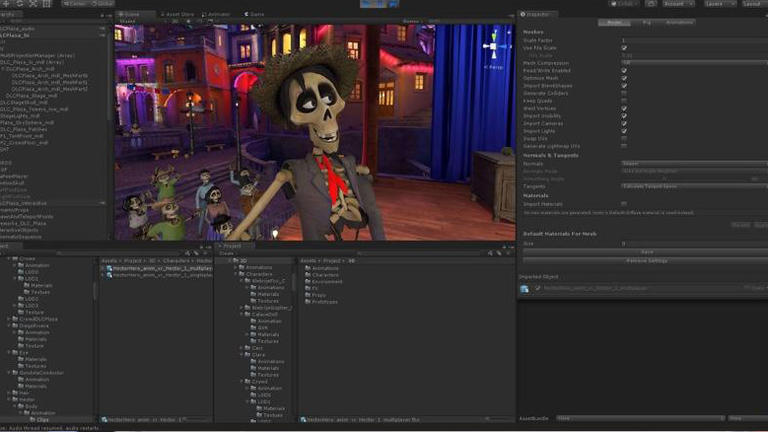Enable Import Materials checkbox
This screenshot has width=768, height=432.
pos(624,204)
